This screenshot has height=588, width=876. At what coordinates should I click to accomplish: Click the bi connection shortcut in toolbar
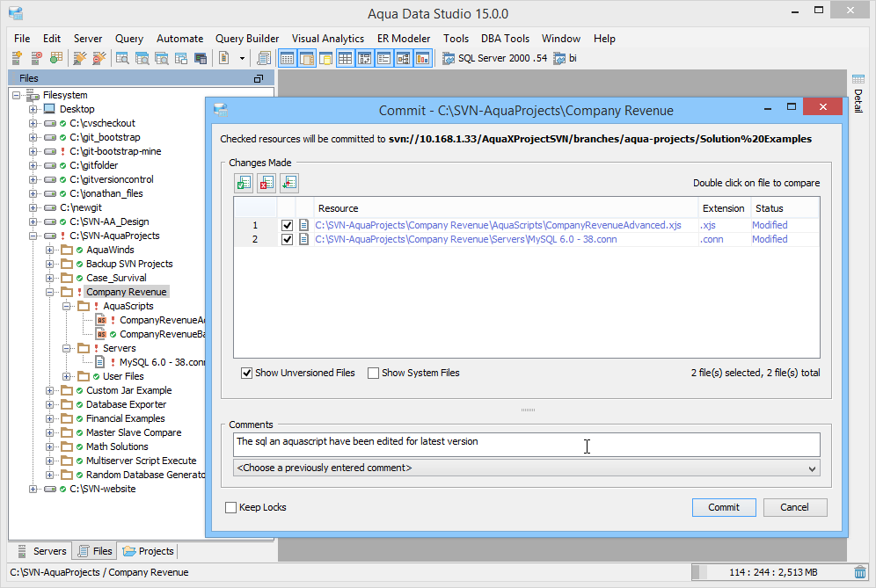(566, 58)
